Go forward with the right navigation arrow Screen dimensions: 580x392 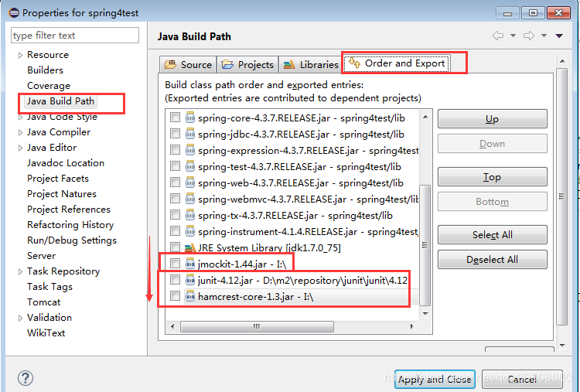click(529, 36)
